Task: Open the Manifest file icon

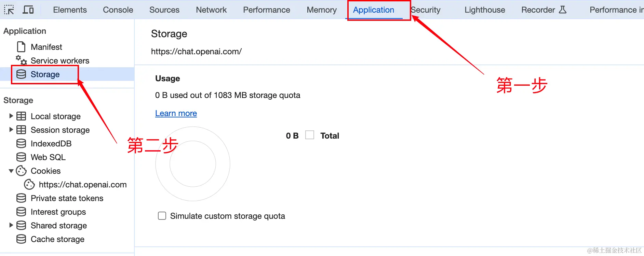Action: pos(21,47)
